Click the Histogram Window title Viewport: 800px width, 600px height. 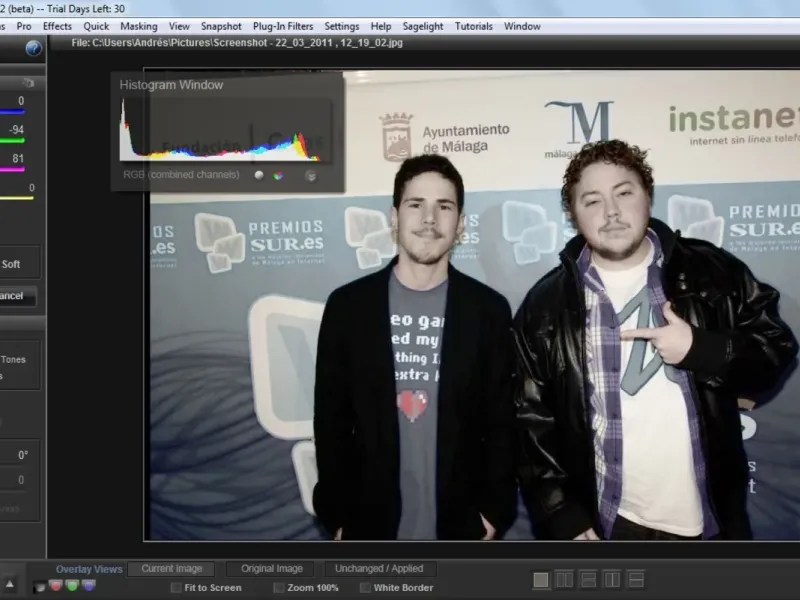171,85
